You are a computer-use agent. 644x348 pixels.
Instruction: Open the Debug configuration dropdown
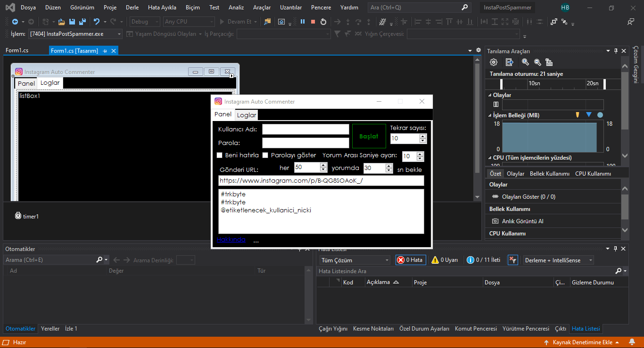point(145,22)
